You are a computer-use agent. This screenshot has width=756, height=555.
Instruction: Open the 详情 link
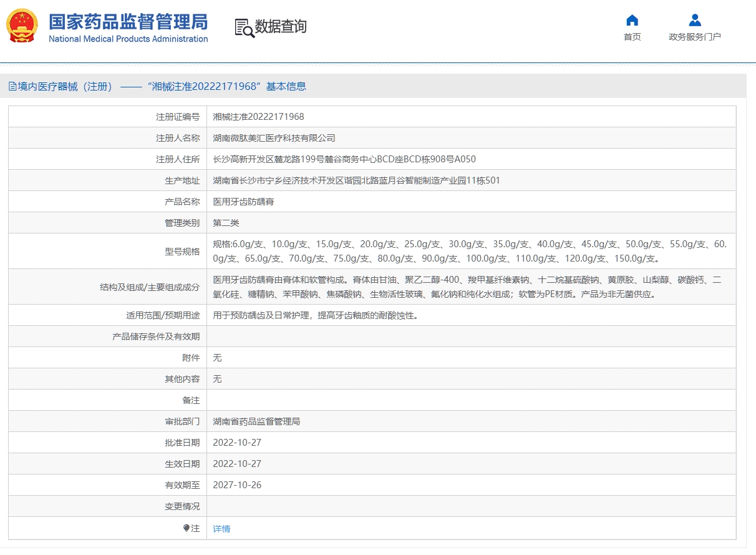(221, 529)
